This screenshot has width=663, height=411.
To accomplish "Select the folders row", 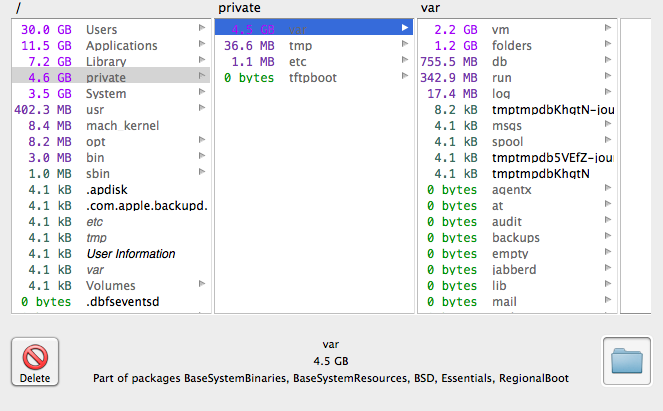I will (x=517, y=46).
